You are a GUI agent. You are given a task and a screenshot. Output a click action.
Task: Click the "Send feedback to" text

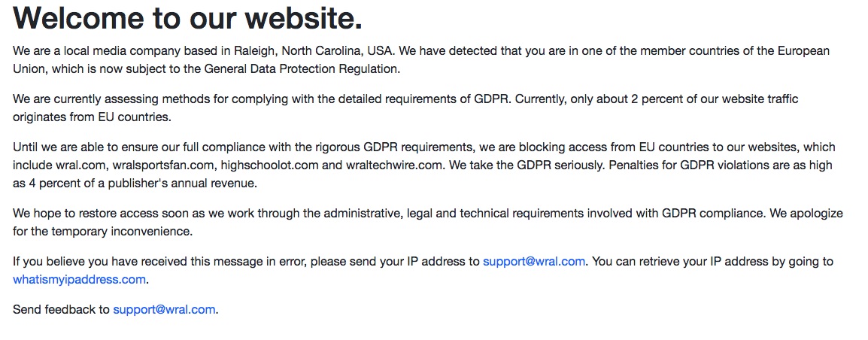pyautogui.click(x=61, y=309)
